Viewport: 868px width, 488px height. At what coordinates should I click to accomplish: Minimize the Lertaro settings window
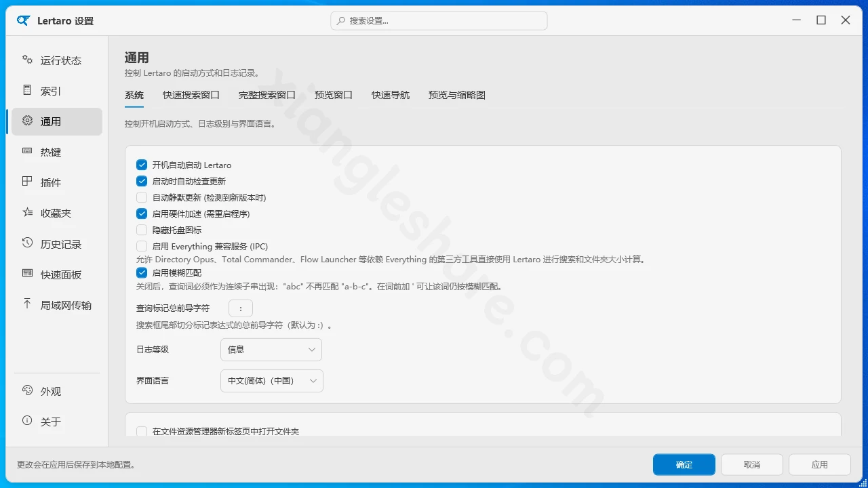[797, 20]
